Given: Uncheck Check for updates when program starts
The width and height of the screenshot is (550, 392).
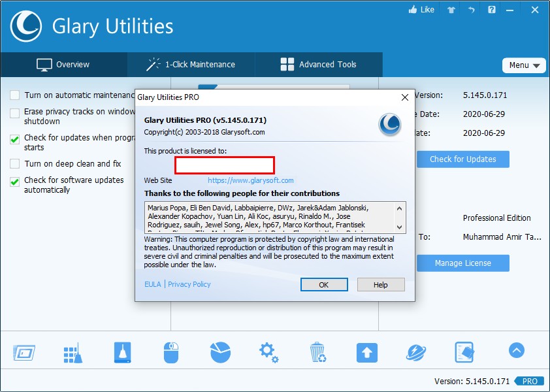Looking at the screenshot, I should 15,139.
